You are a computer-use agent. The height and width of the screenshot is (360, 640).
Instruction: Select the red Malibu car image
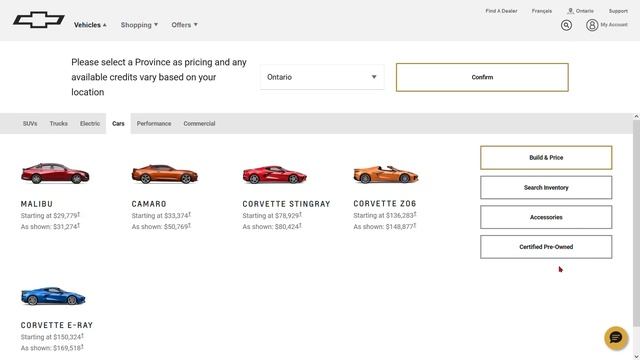(x=55, y=173)
